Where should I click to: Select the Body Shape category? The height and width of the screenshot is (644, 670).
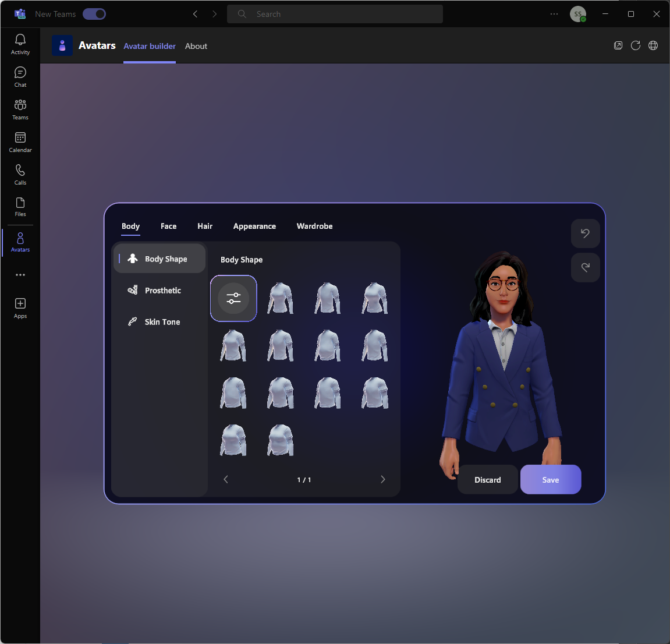pyautogui.click(x=159, y=259)
